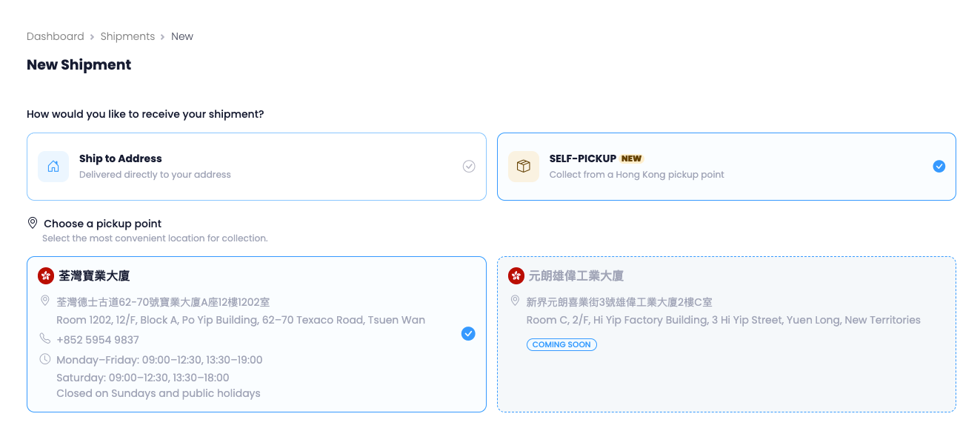Click the New breadcrumb item

point(182,36)
